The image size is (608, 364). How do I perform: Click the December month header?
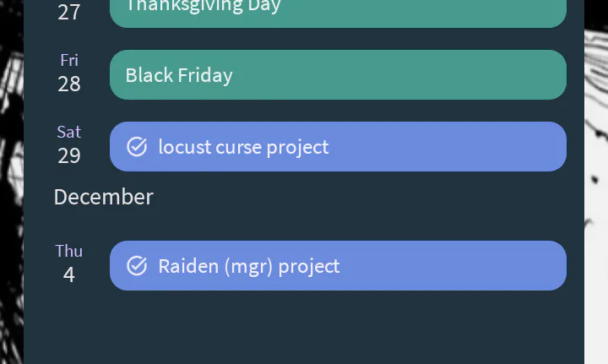click(103, 197)
